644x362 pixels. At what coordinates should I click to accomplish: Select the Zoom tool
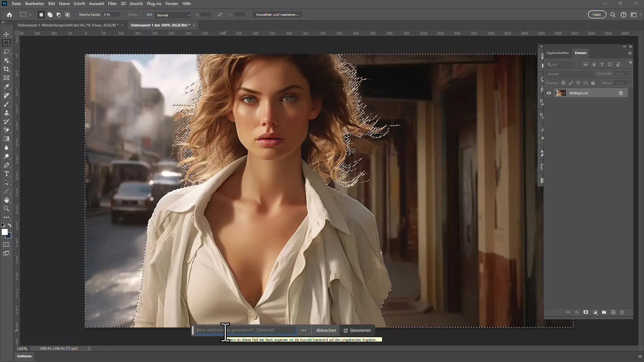pos(6,208)
